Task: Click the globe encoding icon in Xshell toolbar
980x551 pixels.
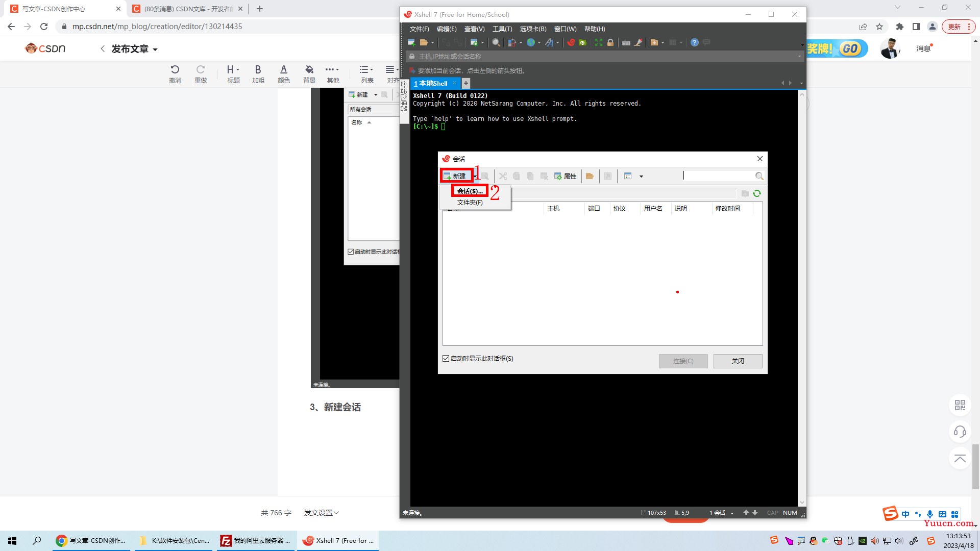Action: coord(531,42)
